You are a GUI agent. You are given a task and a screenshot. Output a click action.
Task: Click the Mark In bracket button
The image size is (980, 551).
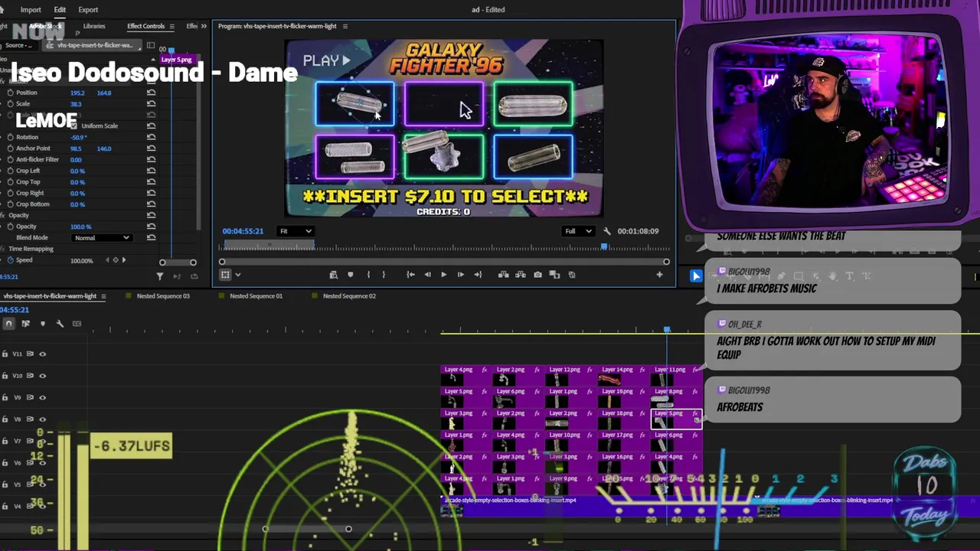368,275
